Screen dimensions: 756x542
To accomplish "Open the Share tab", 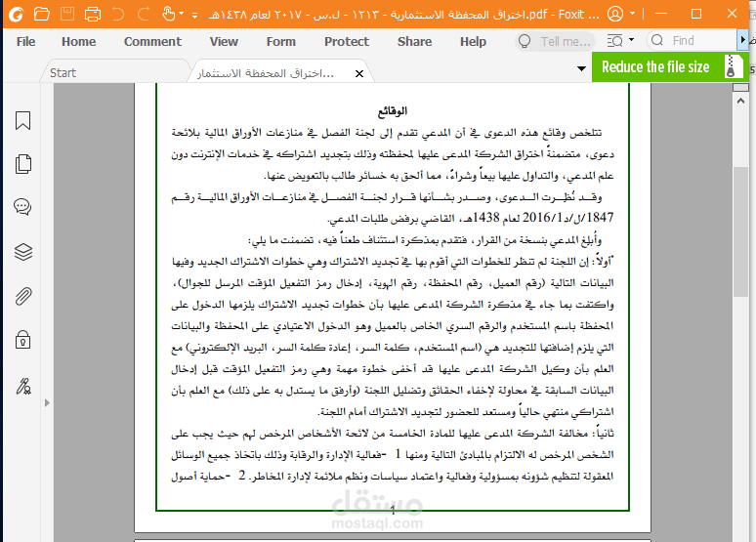I will (414, 41).
